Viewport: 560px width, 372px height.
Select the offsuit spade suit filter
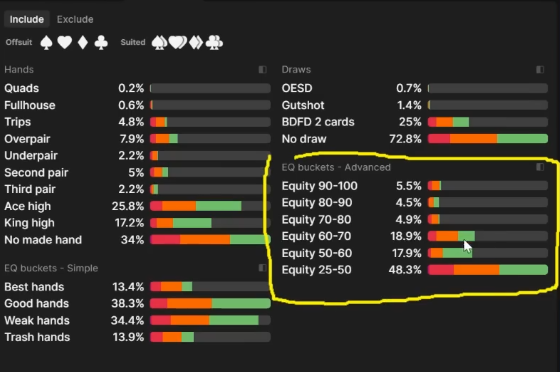(46, 42)
